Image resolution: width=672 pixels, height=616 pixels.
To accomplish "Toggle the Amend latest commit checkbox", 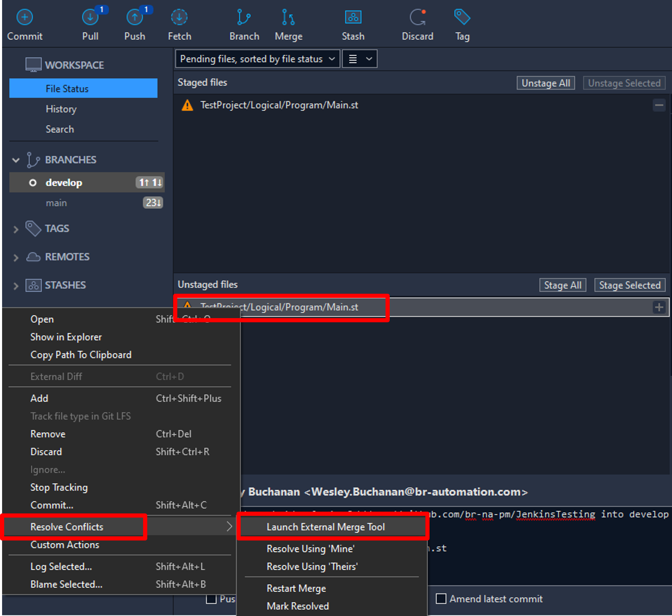I will 441,599.
